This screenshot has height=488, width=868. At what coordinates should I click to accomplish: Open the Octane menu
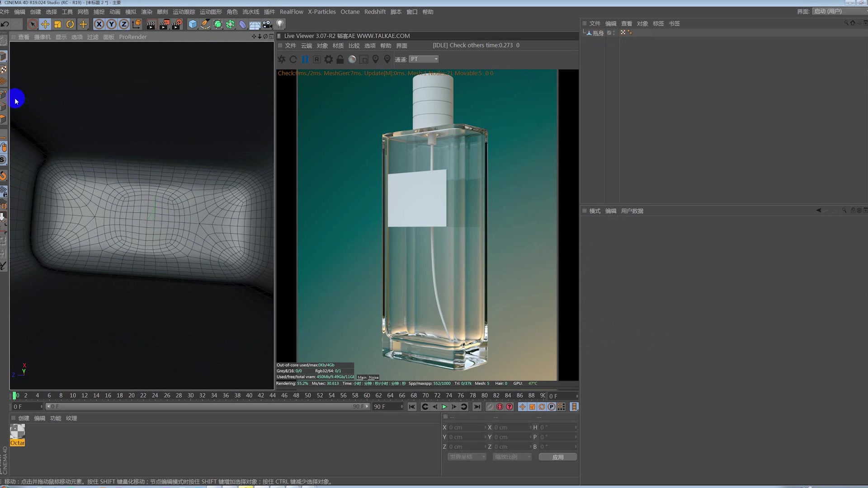(x=350, y=12)
